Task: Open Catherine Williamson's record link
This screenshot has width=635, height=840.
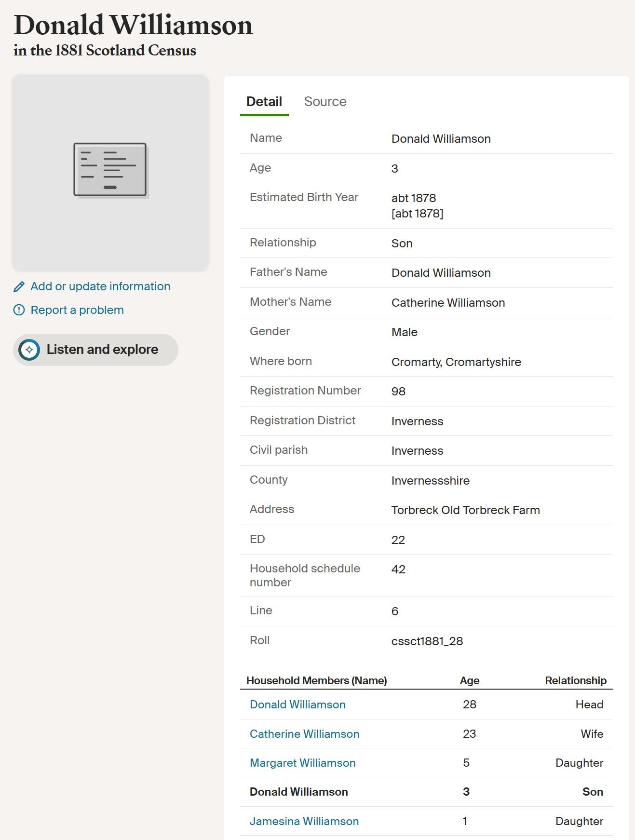Action: pyautogui.click(x=304, y=734)
